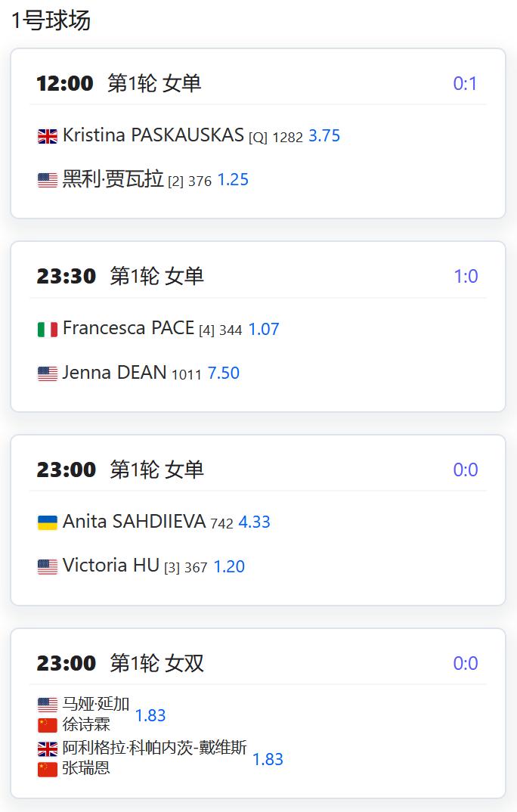Click US flag beside Victoria HU
517x812 pixels.
pyautogui.click(x=48, y=566)
